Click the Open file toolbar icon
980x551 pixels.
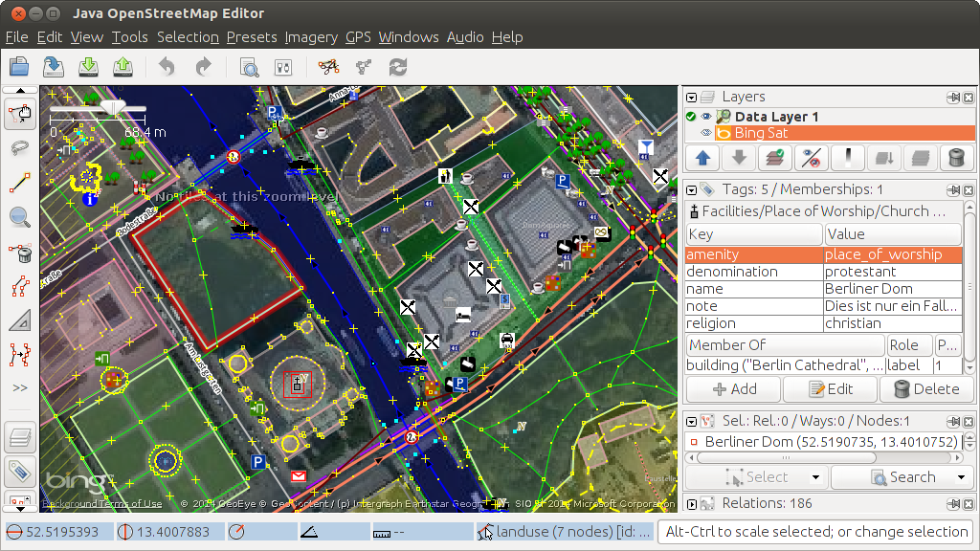coord(19,67)
